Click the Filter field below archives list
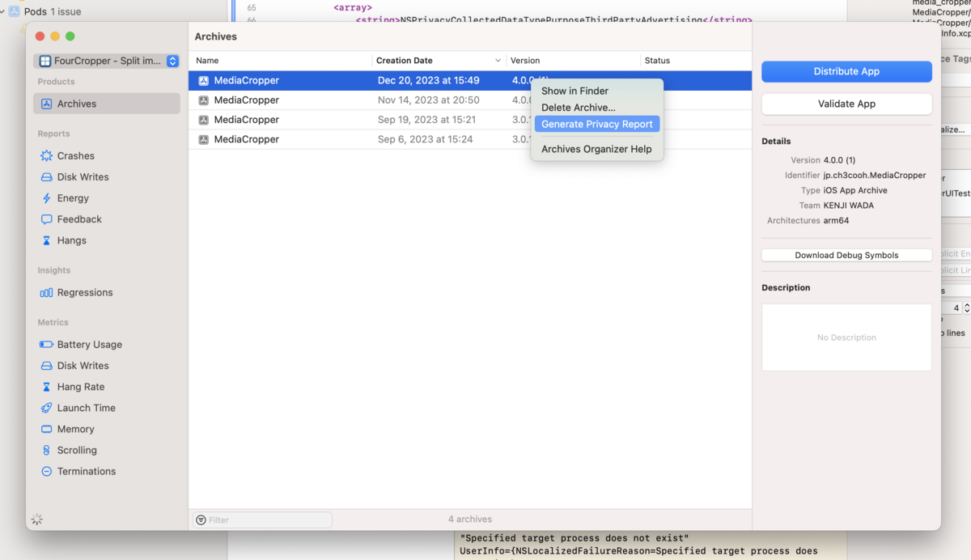This screenshot has height=560, width=971. point(267,520)
